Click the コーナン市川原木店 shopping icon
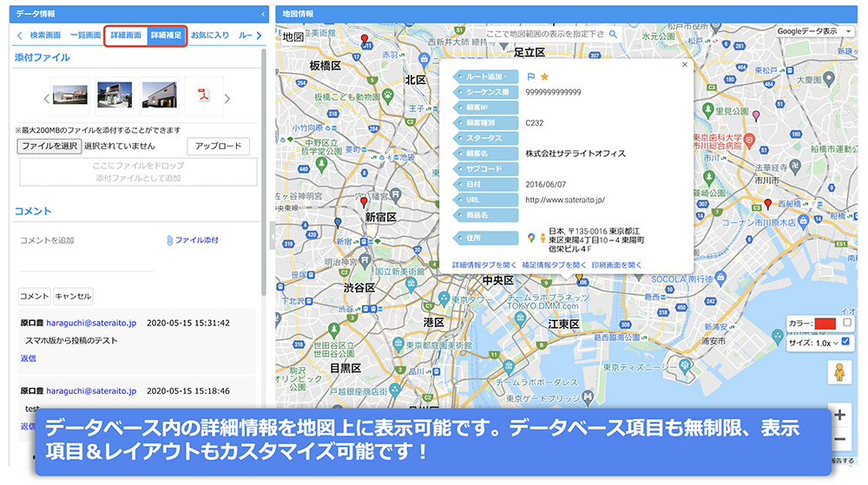This screenshot has height=485, width=868. point(804,220)
